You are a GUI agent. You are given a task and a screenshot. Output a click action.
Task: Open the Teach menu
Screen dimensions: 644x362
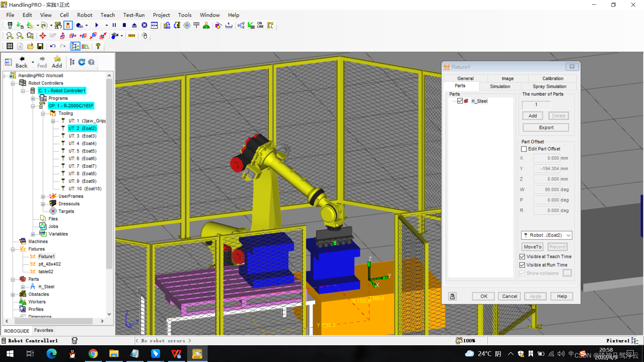tap(108, 15)
